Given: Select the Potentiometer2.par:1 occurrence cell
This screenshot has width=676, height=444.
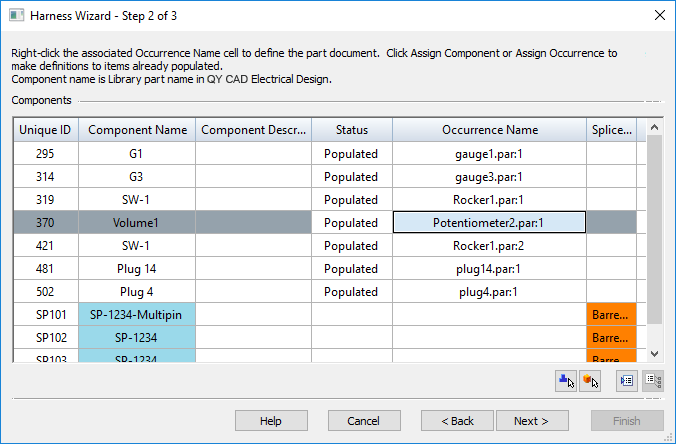Looking at the screenshot, I should (x=489, y=222).
